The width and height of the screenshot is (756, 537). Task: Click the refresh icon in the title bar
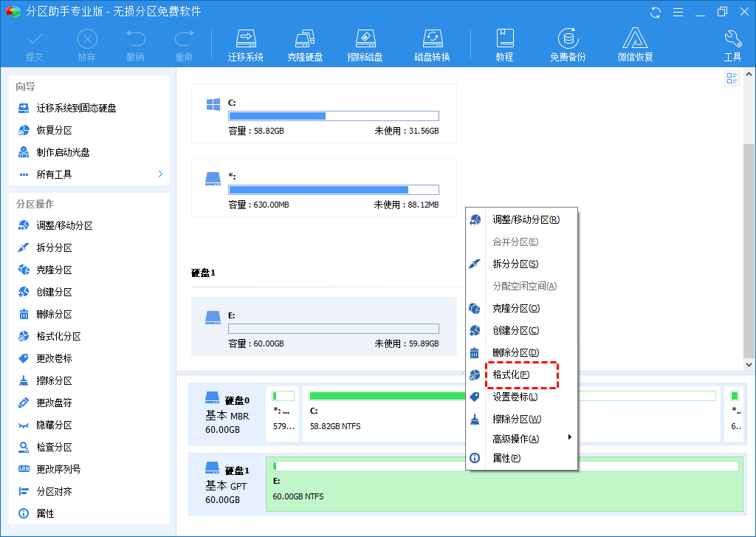click(x=656, y=11)
